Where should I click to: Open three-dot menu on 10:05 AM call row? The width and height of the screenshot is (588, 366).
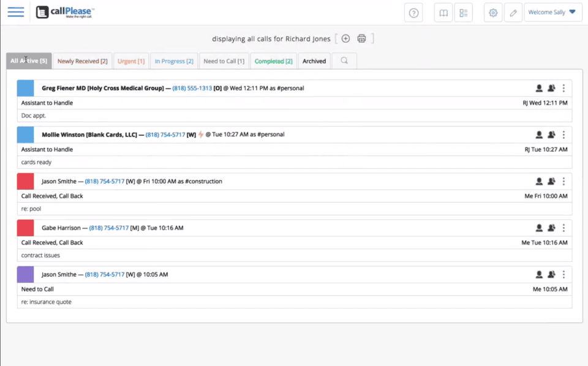(563, 275)
